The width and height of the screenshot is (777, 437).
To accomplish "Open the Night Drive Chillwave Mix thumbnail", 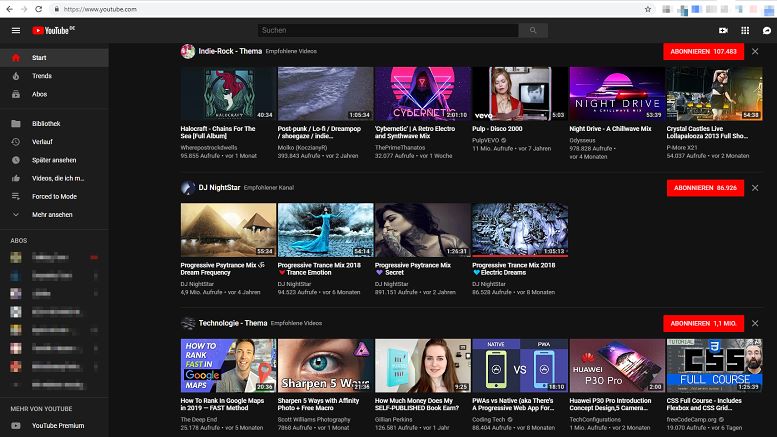I will pyautogui.click(x=617, y=94).
